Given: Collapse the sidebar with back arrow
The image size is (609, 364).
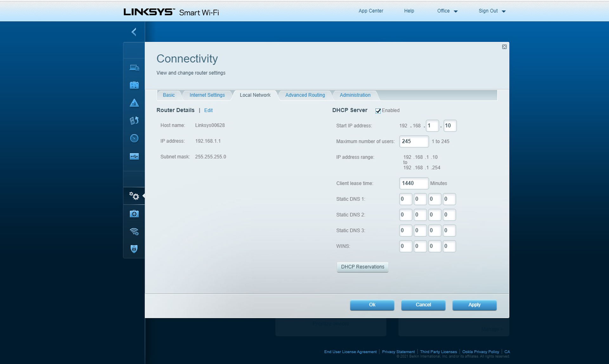Looking at the screenshot, I should tap(134, 32).
